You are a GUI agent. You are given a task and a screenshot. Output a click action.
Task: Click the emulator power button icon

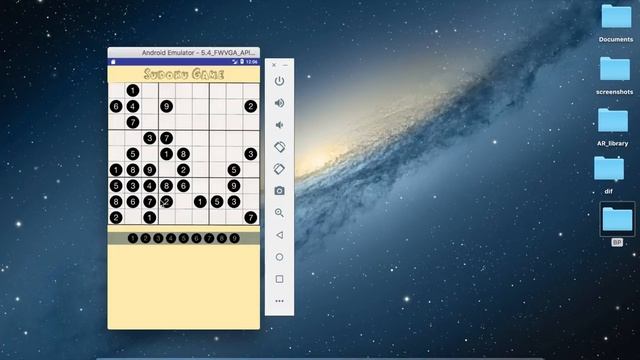(x=279, y=81)
